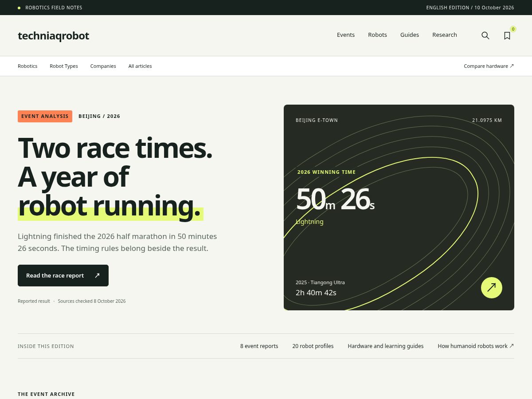
Task: Click the Reported result text
Action: [34, 301]
